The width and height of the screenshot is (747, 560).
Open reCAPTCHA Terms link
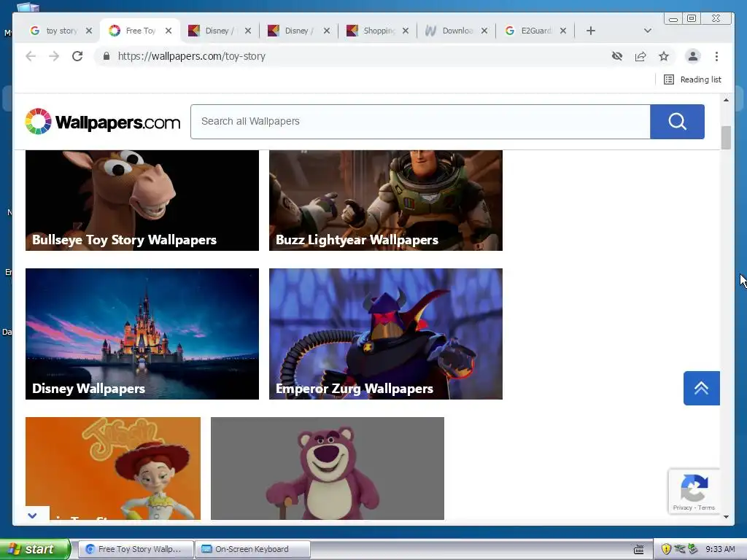[706, 507]
